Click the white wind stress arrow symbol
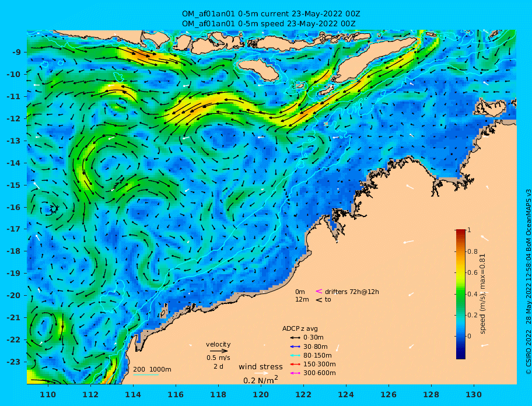 pyautogui.click(x=261, y=373)
